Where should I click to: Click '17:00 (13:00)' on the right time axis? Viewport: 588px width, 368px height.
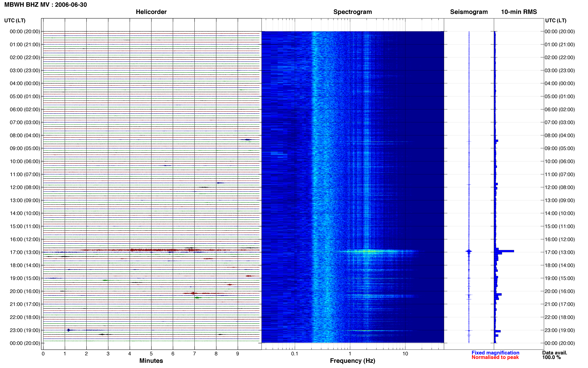560,252
